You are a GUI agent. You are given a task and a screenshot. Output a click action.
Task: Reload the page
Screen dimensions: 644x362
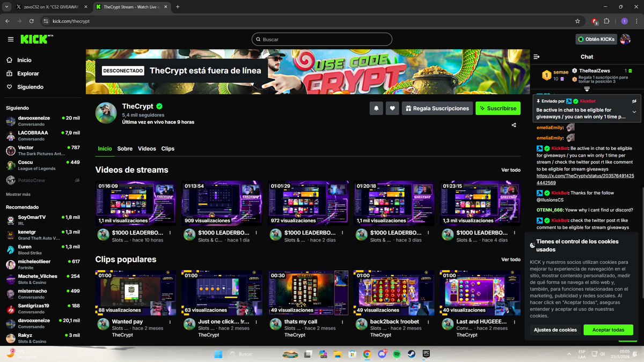(32, 21)
